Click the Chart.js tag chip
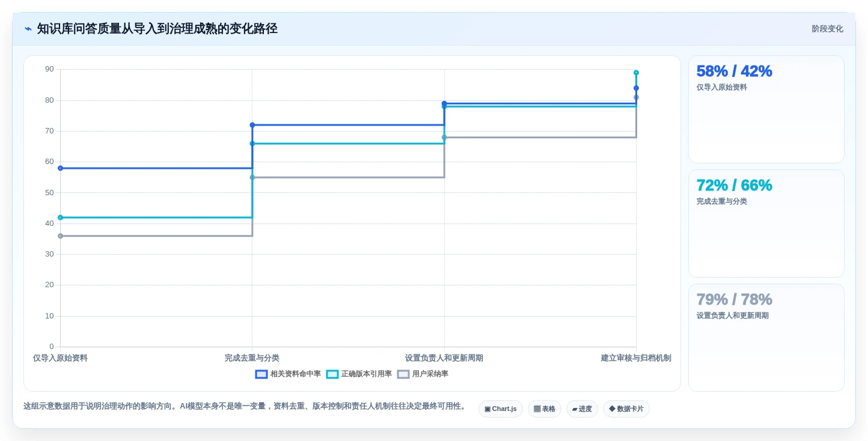This screenshot has width=868, height=441. 501,409
